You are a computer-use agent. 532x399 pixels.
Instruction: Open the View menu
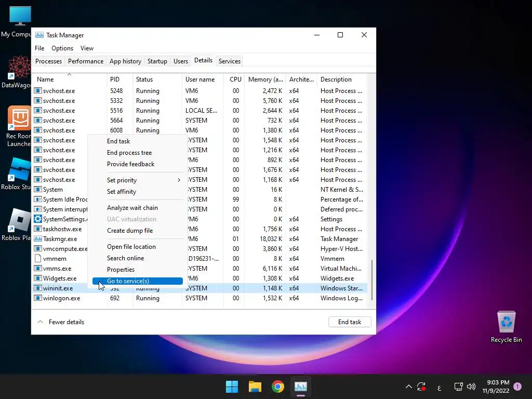point(87,48)
